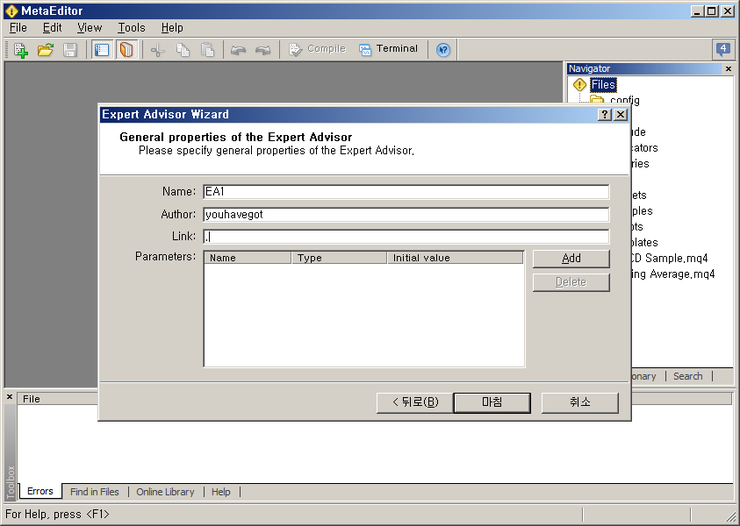
Task: Select the Files root in Navigator
Action: (x=603, y=85)
